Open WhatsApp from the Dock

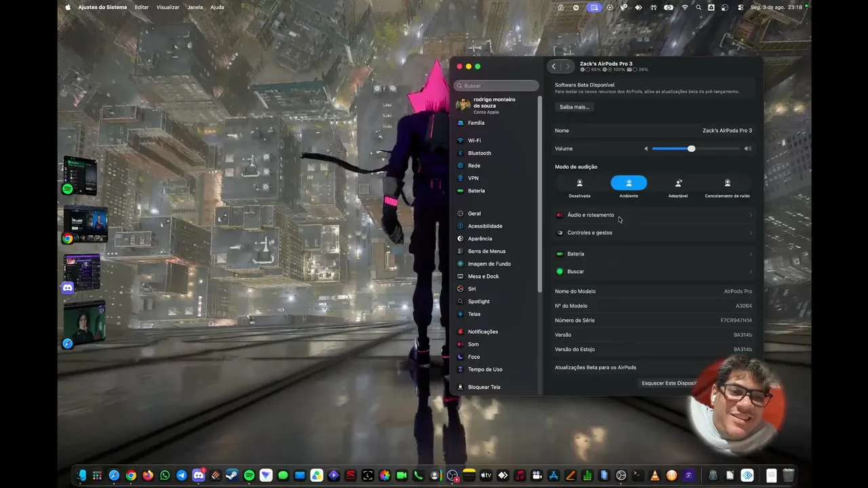tap(165, 476)
